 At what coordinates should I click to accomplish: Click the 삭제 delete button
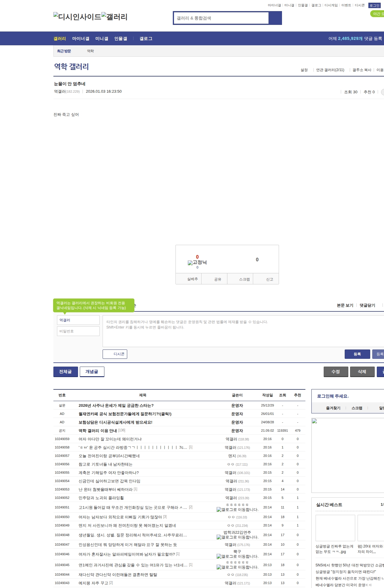[362, 372]
